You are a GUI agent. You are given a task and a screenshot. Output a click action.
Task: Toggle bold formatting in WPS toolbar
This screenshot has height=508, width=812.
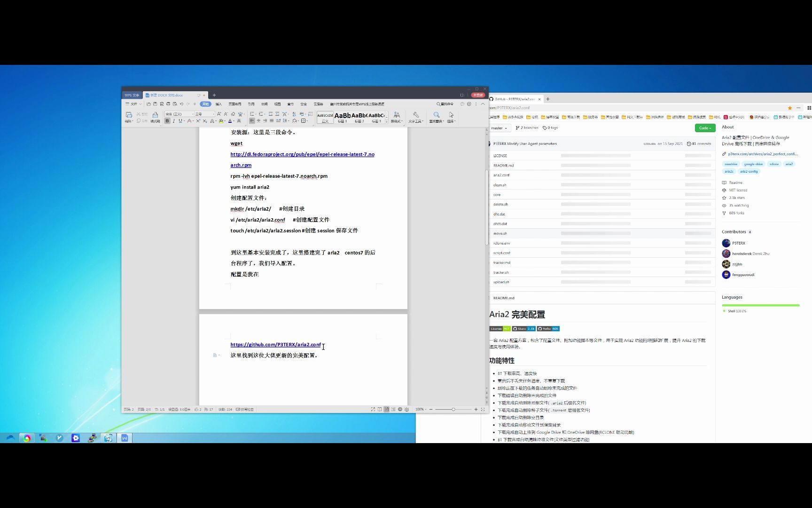point(167,120)
